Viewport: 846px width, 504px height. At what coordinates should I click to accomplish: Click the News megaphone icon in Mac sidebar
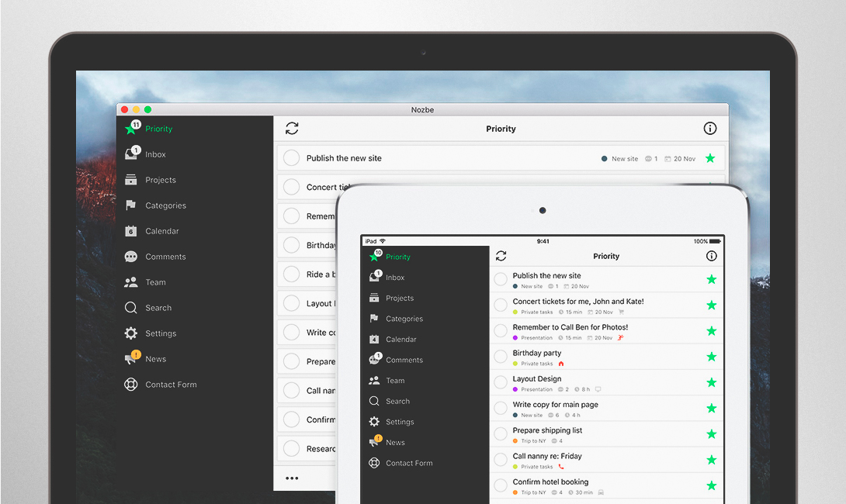130,358
